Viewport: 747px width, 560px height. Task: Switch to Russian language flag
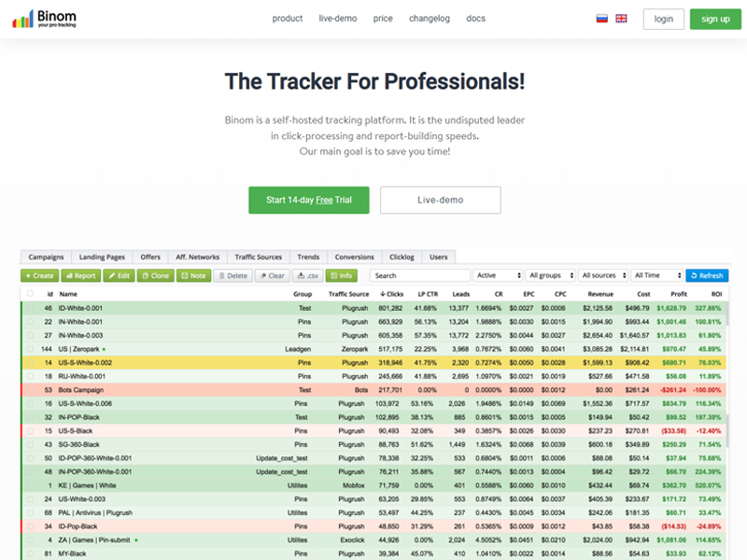(x=601, y=19)
